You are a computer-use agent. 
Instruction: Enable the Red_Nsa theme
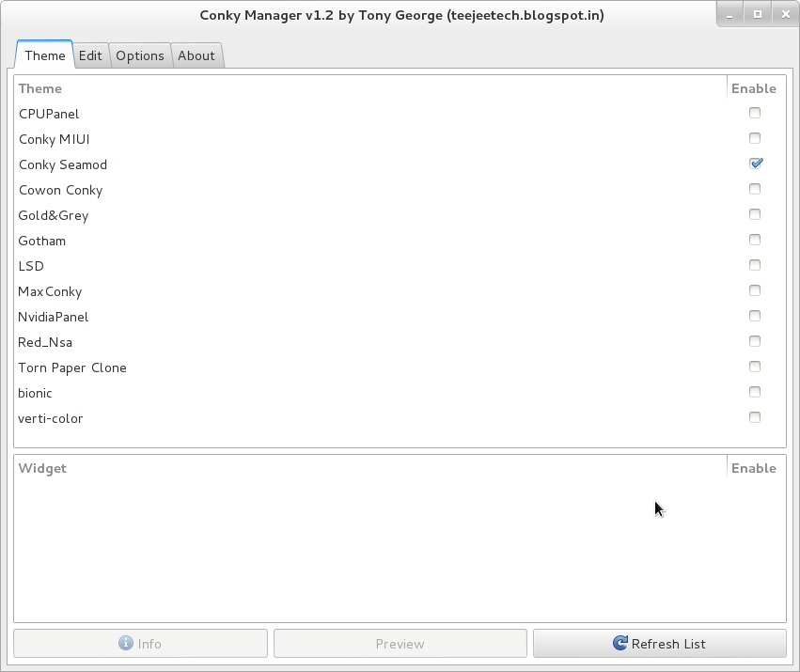click(x=755, y=341)
